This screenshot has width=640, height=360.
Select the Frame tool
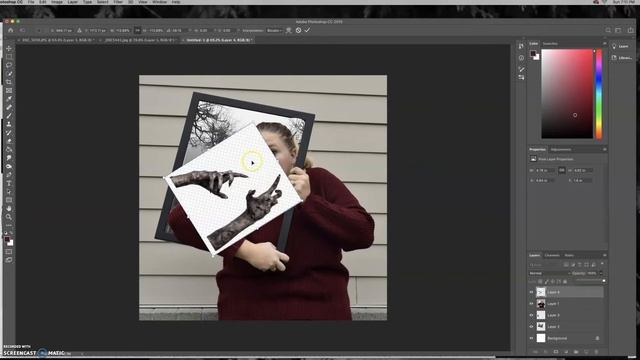[9, 91]
